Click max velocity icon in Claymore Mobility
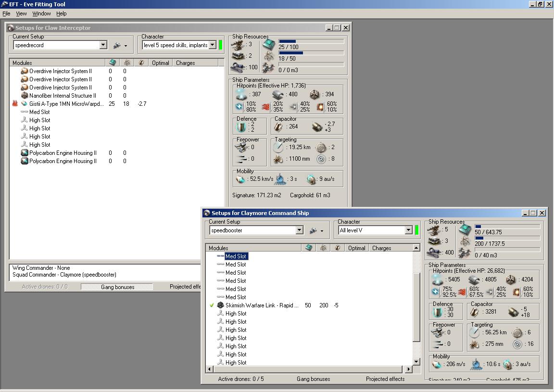This screenshot has width=554, height=392. tap(437, 365)
